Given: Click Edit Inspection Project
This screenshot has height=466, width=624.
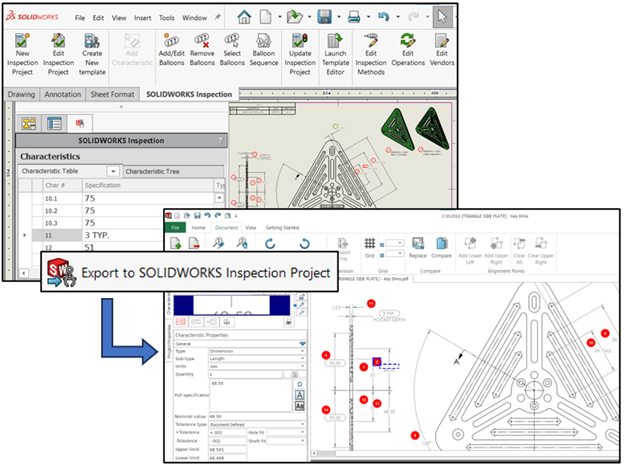Looking at the screenshot, I should [x=58, y=54].
